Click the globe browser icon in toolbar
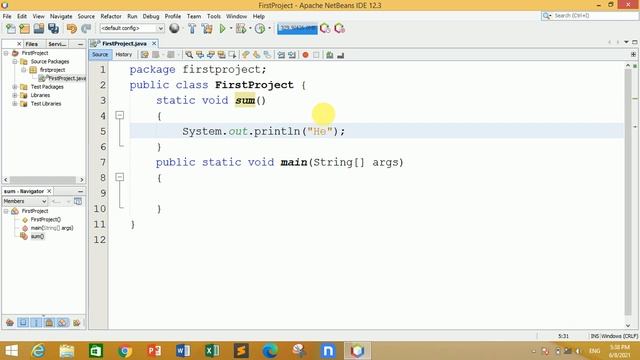Image resolution: width=640 pixels, height=360 pixels. pyautogui.click(x=174, y=28)
